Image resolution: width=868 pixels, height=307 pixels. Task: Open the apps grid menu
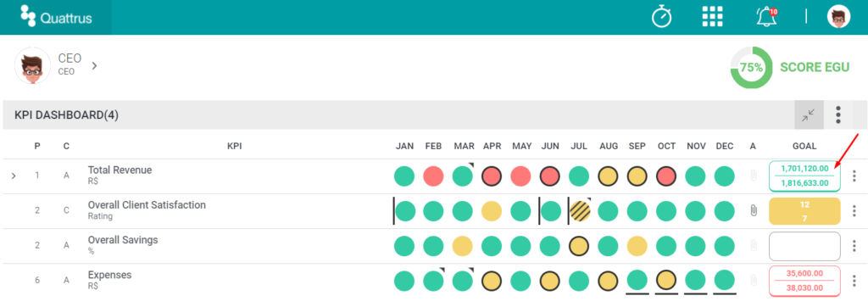(x=712, y=17)
